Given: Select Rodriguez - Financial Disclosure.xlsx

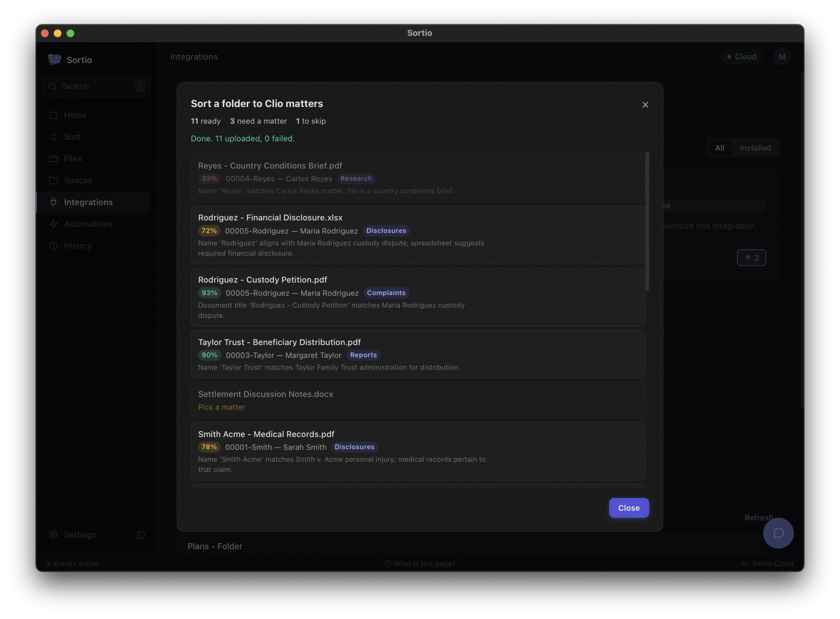Looking at the screenshot, I should pos(418,234).
